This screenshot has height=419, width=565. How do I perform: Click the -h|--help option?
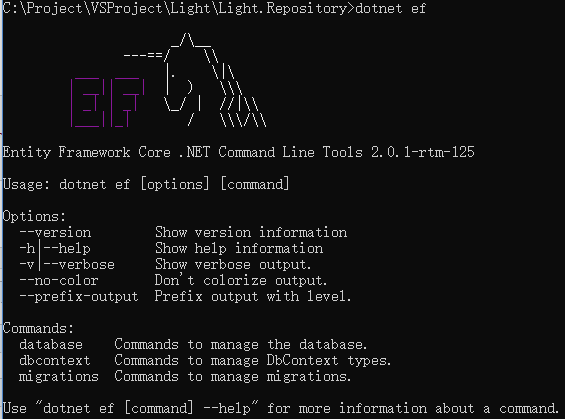coord(55,248)
